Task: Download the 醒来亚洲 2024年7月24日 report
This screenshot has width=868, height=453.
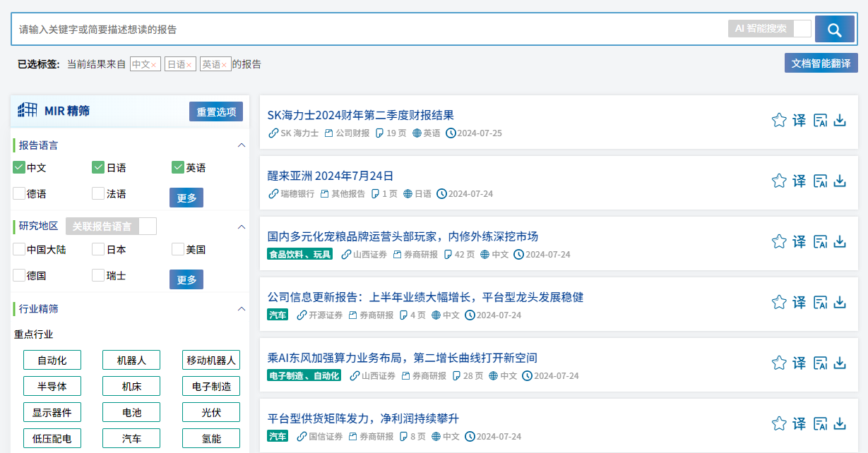Action: (840, 181)
